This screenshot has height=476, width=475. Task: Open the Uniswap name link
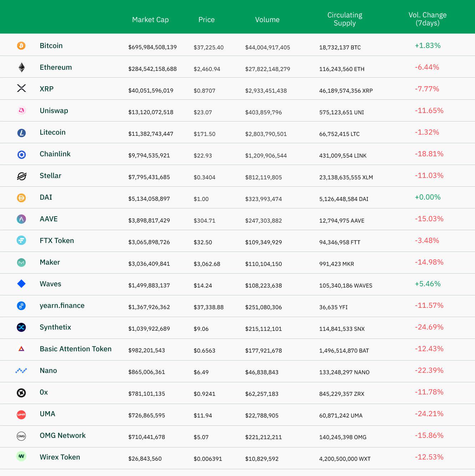tap(54, 111)
